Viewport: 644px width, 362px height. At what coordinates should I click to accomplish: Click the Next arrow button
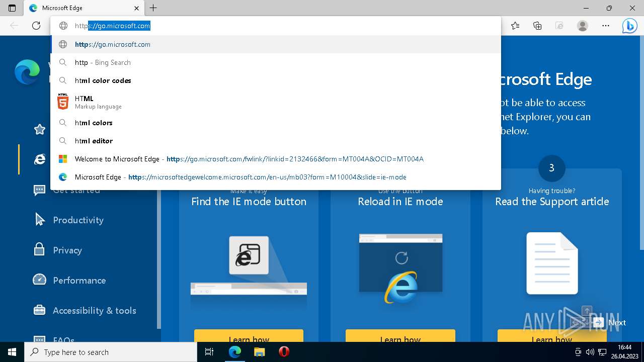click(x=598, y=322)
